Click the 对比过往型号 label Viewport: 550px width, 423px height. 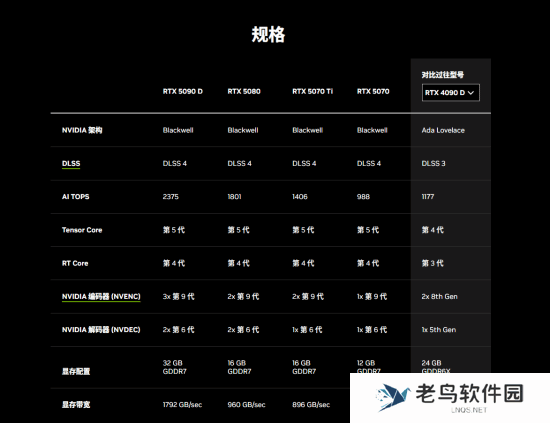point(443,75)
